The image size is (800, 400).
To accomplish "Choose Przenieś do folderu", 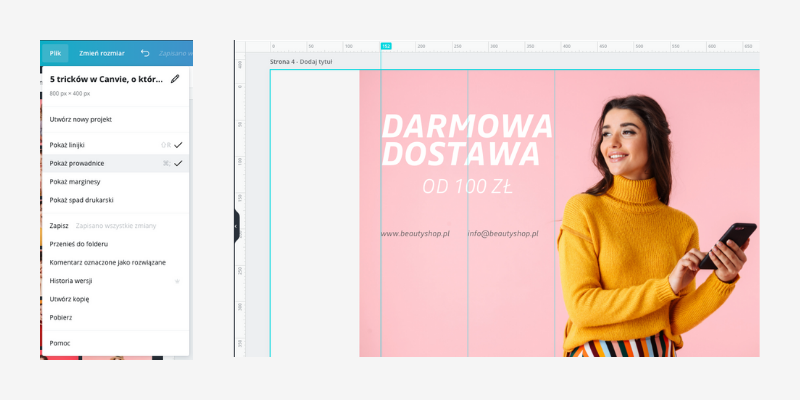I will click(x=115, y=244).
